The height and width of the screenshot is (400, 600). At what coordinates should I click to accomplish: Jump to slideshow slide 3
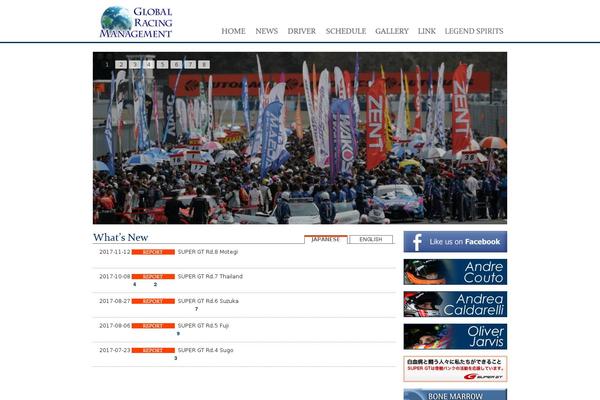135,65
